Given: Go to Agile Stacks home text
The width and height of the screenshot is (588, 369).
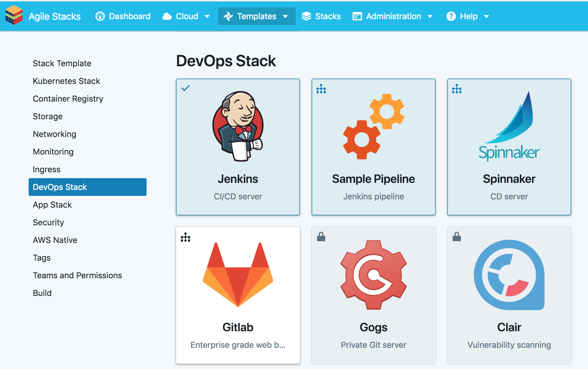Looking at the screenshot, I should point(55,16).
